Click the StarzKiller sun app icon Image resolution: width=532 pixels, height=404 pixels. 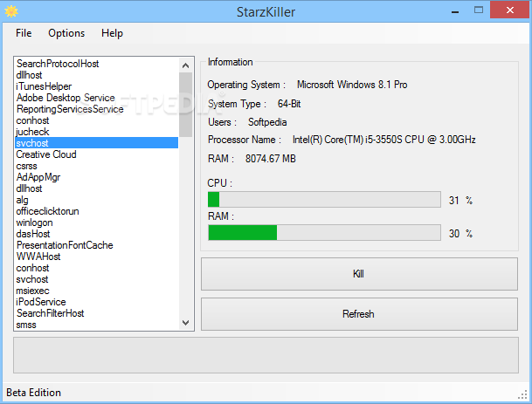[11, 11]
